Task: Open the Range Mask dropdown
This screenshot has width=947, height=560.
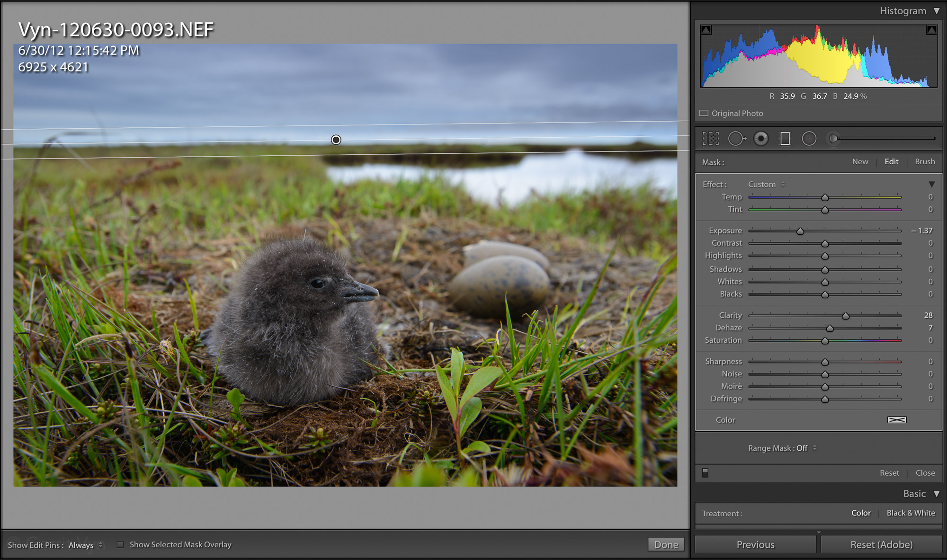Action: pyautogui.click(x=782, y=448)
